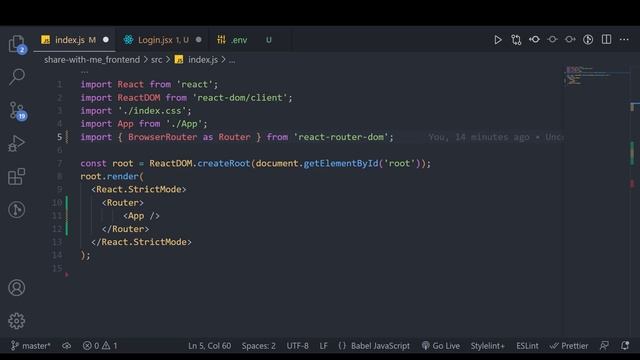
Task: Click the feedback icon in the status bar
Action: tap(604, 346)
